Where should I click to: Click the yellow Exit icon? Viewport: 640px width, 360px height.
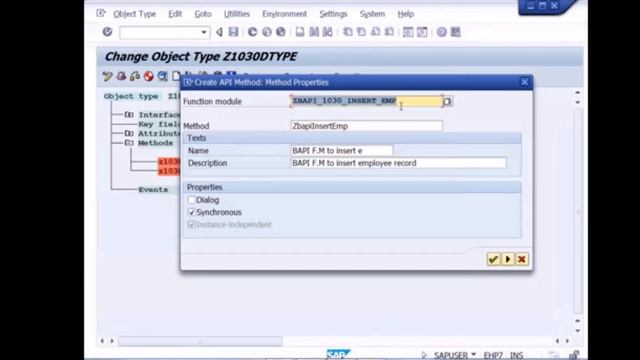click(x=267, y=32)
